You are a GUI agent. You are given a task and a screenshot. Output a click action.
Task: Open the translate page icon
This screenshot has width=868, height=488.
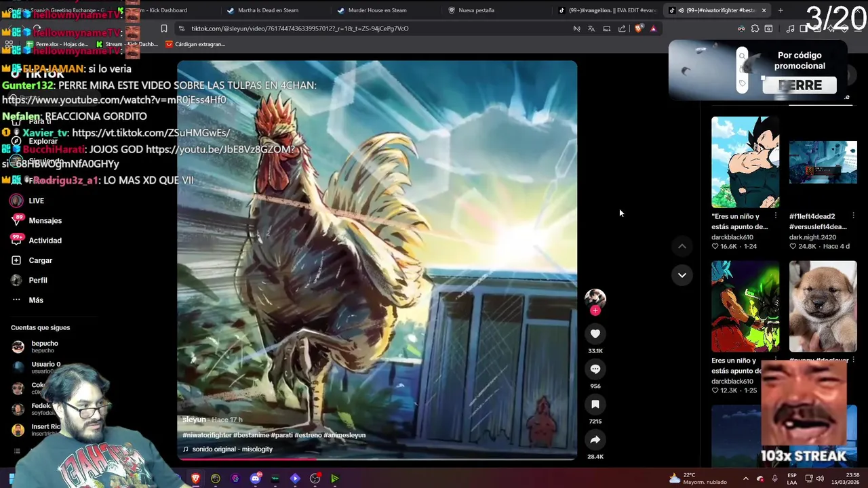[x=591, y=28]
